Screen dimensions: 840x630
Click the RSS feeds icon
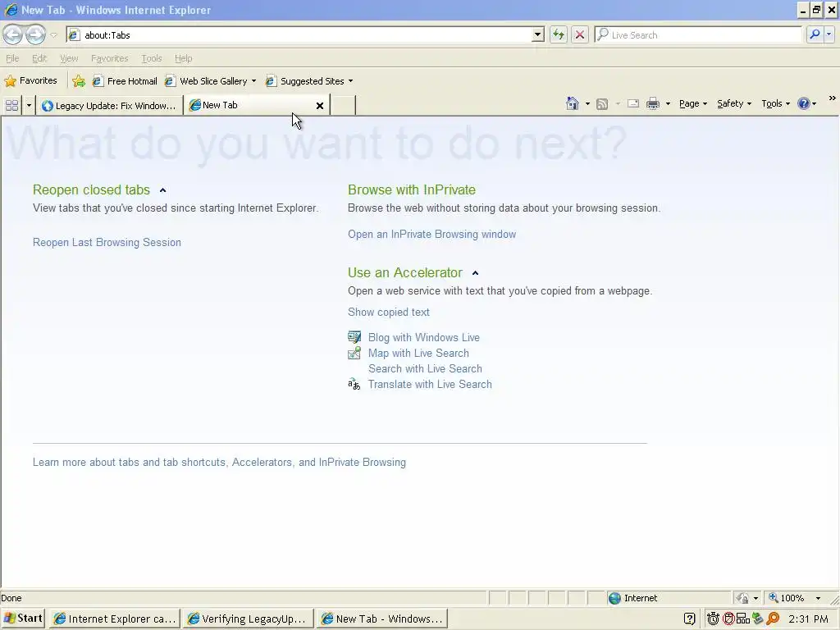602,104
